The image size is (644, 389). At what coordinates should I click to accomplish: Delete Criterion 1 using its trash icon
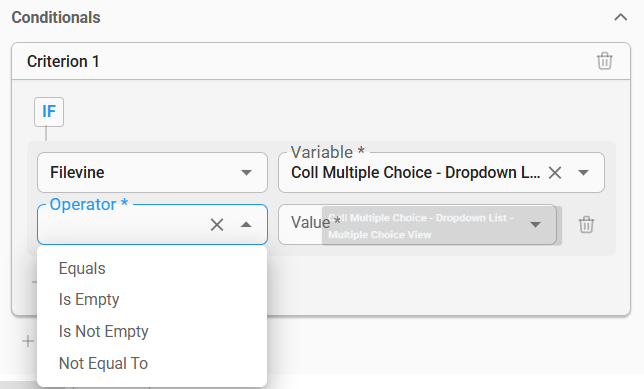pos(605,61)
